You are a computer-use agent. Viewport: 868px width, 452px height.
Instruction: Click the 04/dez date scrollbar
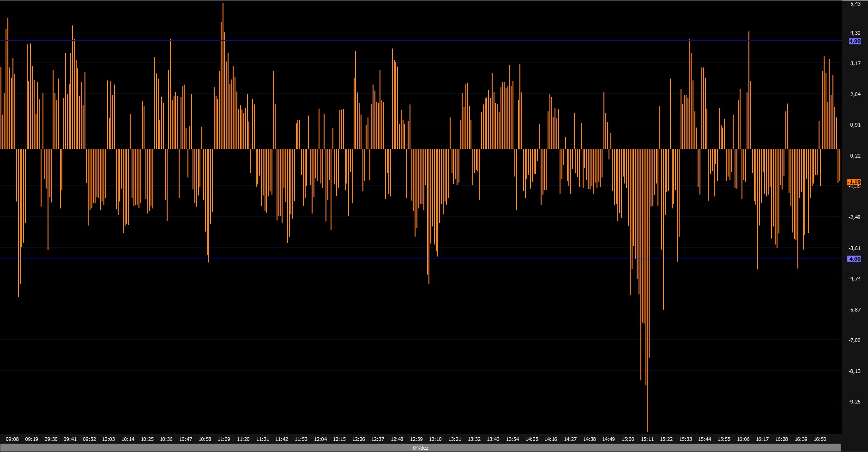pyautogui.click(x=420, y=448)
